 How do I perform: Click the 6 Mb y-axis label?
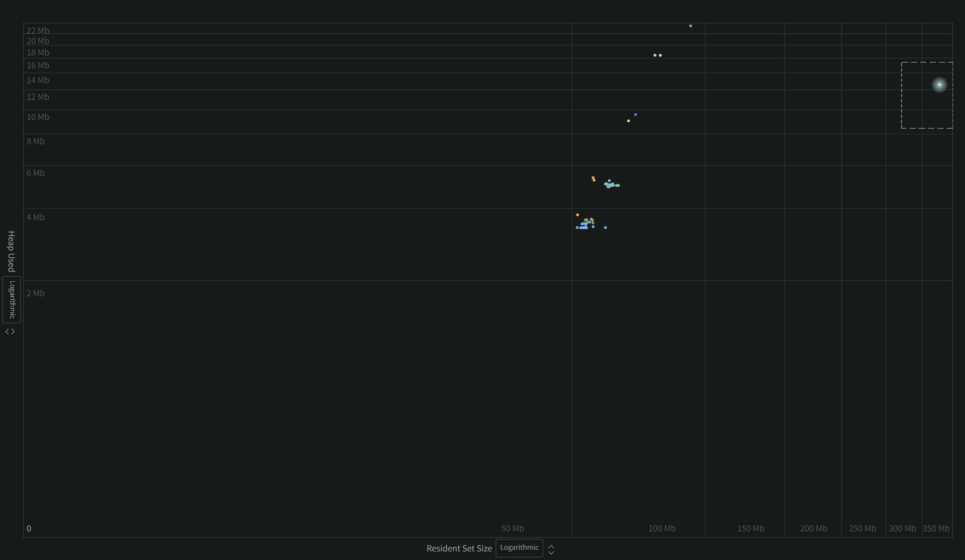click(x=35, y=173)
